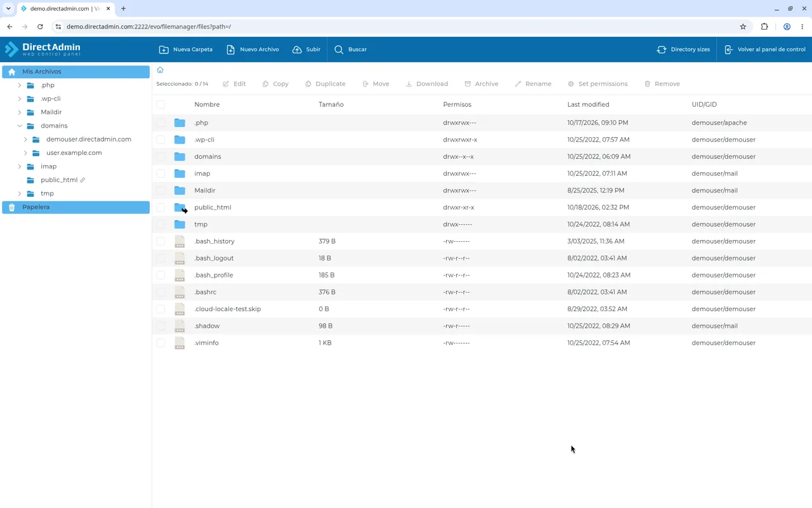The width and height of the screenshot is (812, 508).
Task: Click the home breadcrumb icon
Action: pos(160,70)
